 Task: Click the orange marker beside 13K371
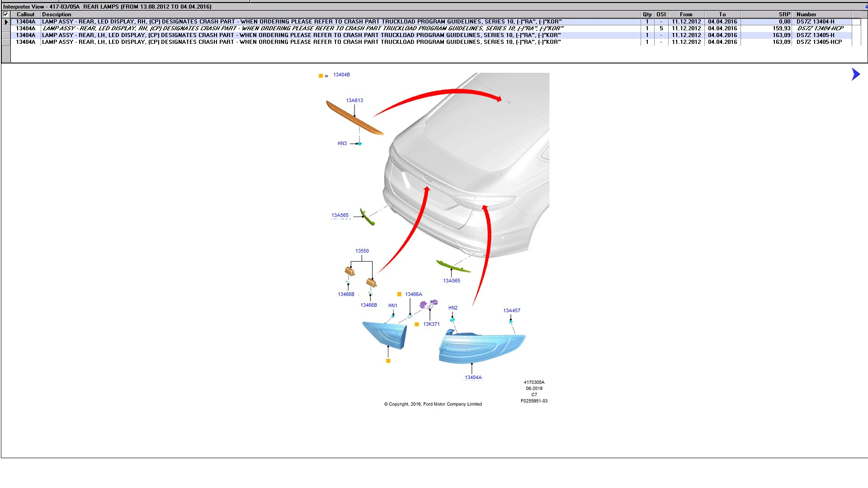416,324
